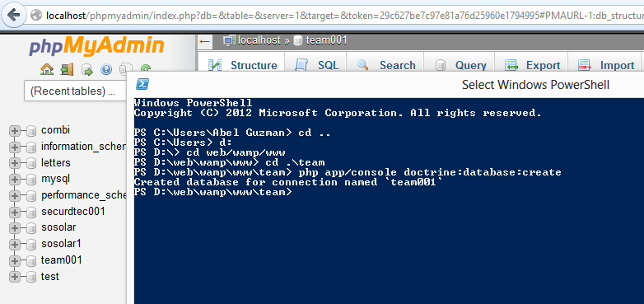
Task: Open the Structure tab
Action: 243,65
